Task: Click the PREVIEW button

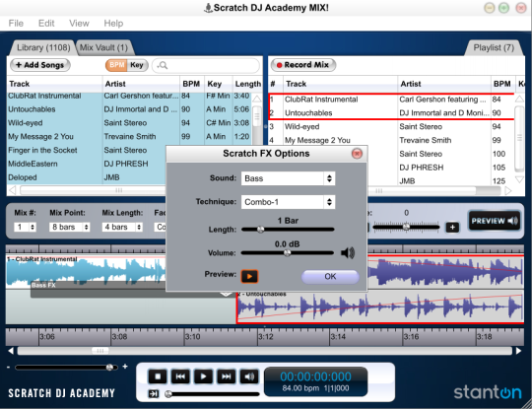Action: click(494, 221)
